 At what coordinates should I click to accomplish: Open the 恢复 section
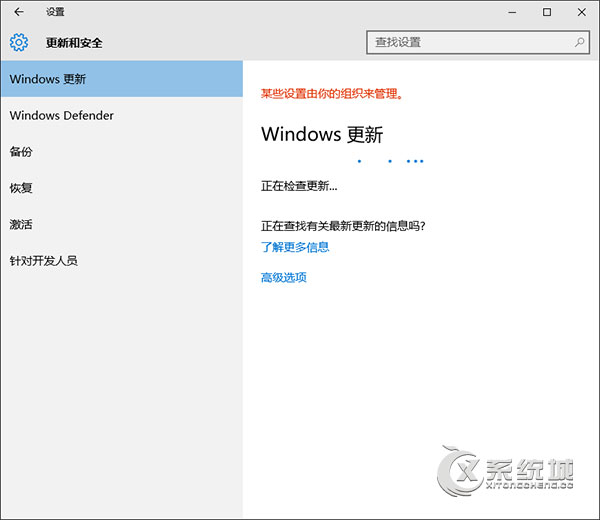tap(122, 188)
